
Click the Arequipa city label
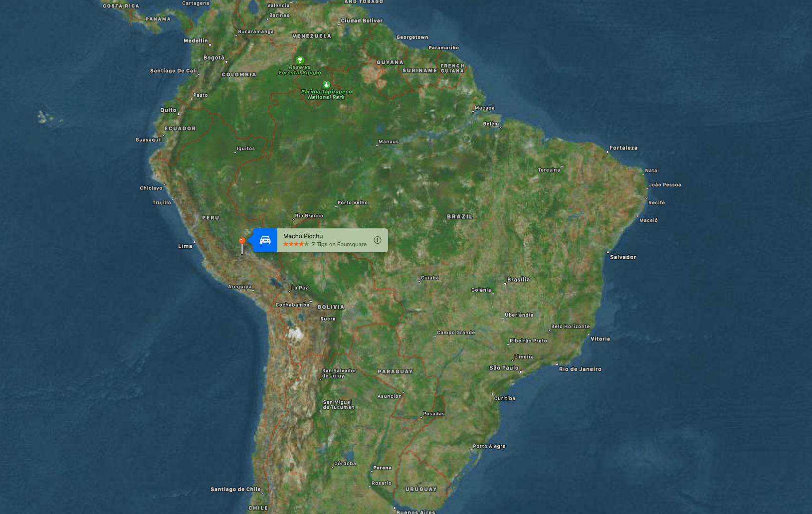(240, 287)
